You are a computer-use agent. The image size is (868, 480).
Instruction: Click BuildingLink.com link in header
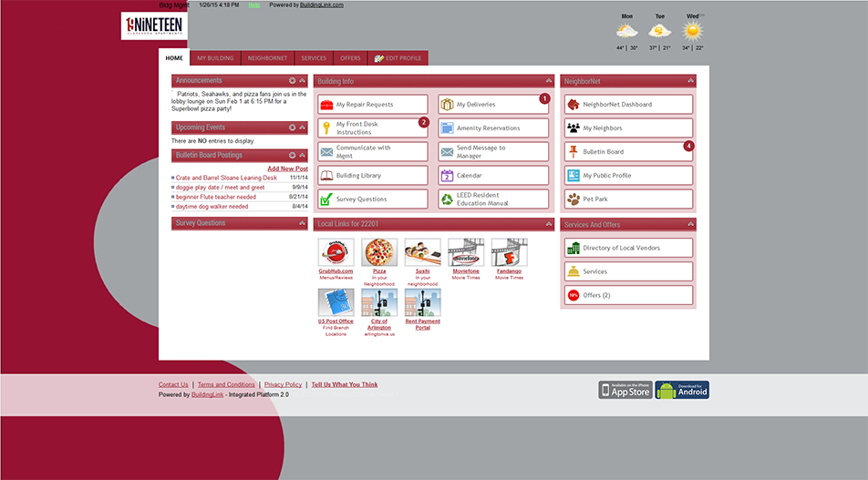322,5
